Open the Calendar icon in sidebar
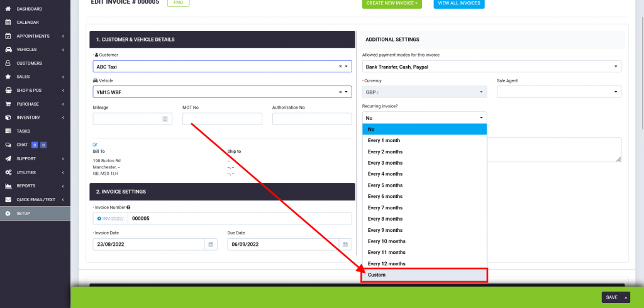The height and width of the screenshot is (308, 644). click(x=8, y=23)
